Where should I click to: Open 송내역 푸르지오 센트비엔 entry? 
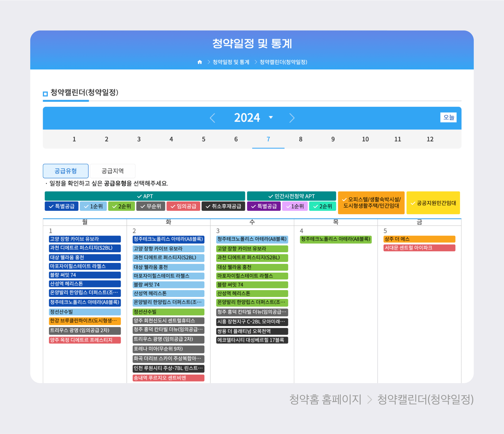tap(168, 378)
